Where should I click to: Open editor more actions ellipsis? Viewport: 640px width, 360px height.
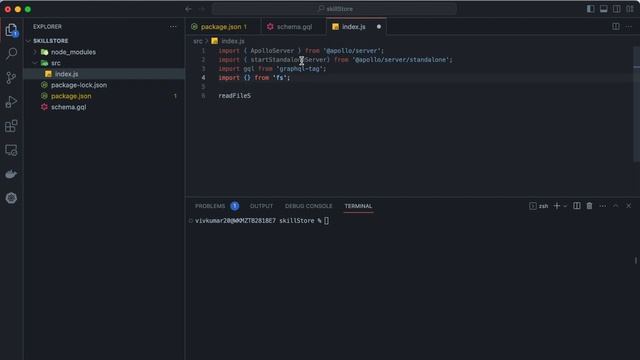[x=629, y=27]
